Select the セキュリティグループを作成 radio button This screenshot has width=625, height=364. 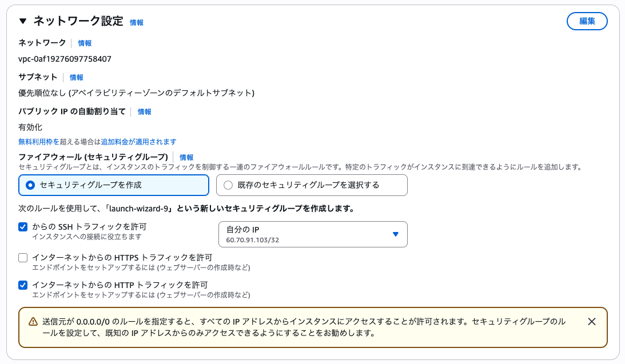29,185
